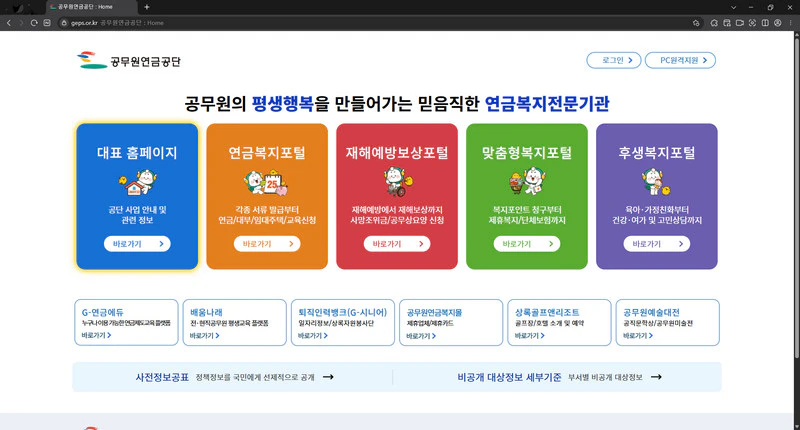The width and height of the screenshot is (800, 430).
Task: Click the calendar mascot on 연금복지포털 card
Action: coord(266,183)
